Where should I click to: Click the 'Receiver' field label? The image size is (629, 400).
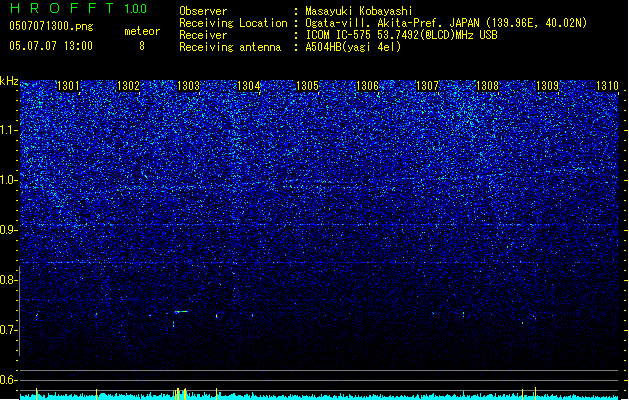click(x=203, y=35)
